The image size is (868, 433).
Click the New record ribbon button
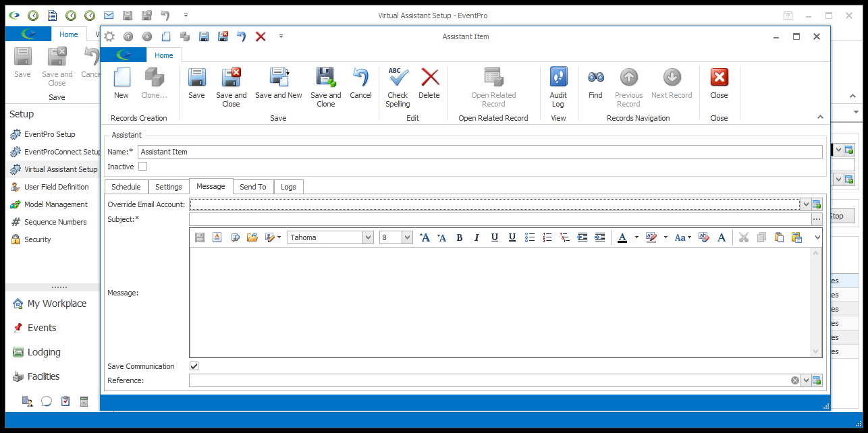click(x=121, y=84)
